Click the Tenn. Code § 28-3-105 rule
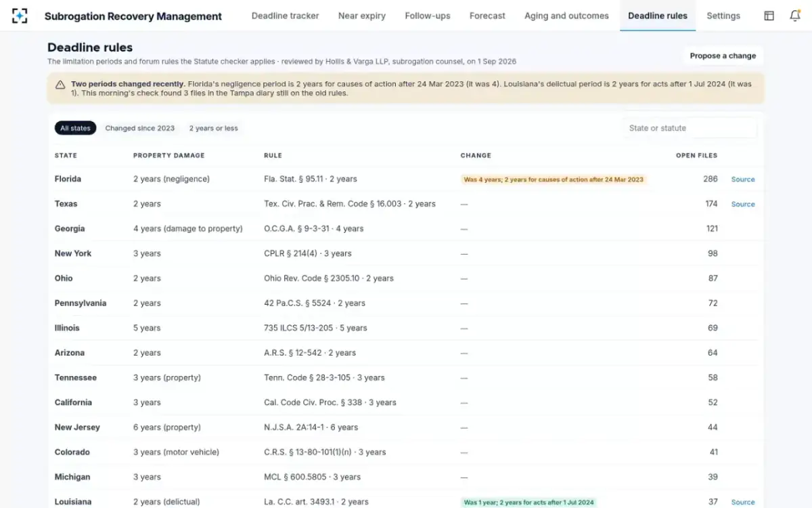The width and height of the screenshot is (812, 508). pos(324,377)
